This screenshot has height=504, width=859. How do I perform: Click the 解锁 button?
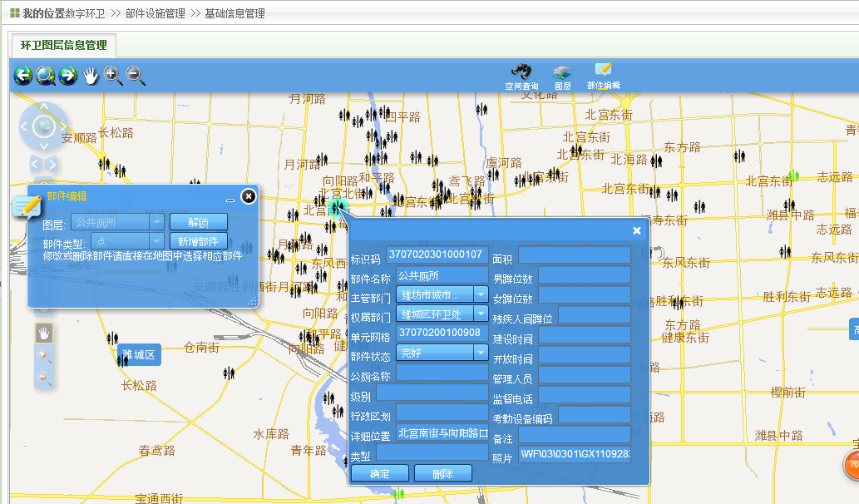[198, 222]
